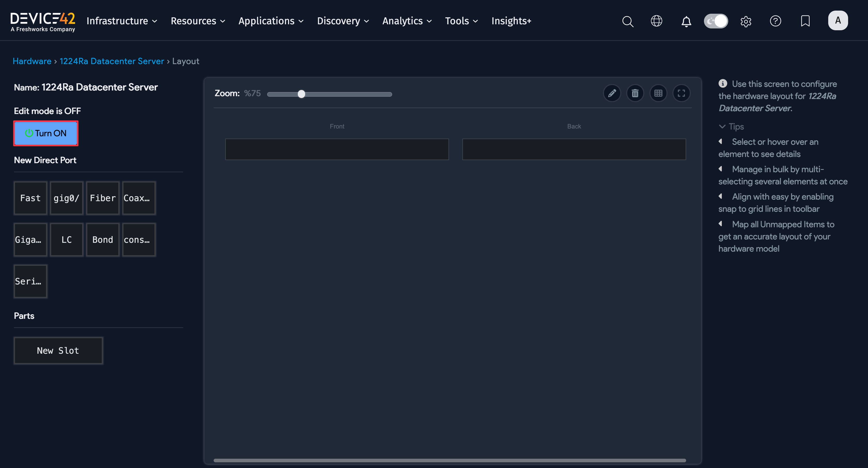This screenshot has height=468, width=868.
Task: Click the trash delete icon in layout toolbar
Action: click(635, 93)
